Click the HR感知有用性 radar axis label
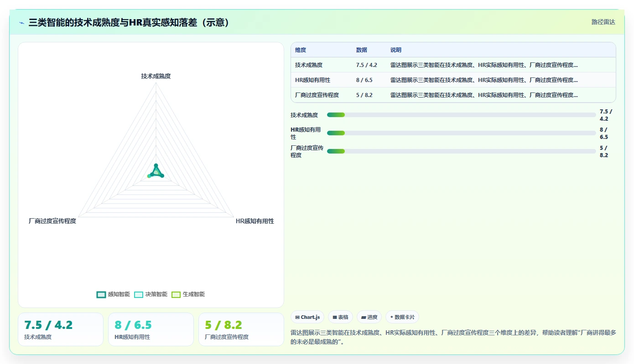 (x=255, y=221)
